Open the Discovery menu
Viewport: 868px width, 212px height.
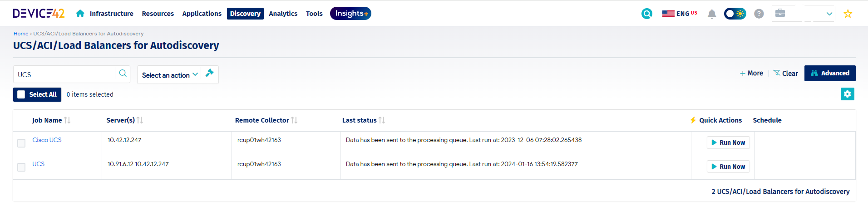[x=245, y=14]
